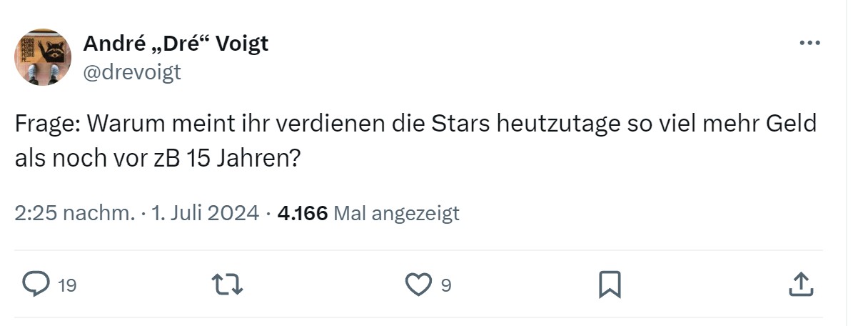Image resolution: width=868 pixels, height=326 pixels.
Task: Open the three-dot more options menu
Action: tap(809, 44)
